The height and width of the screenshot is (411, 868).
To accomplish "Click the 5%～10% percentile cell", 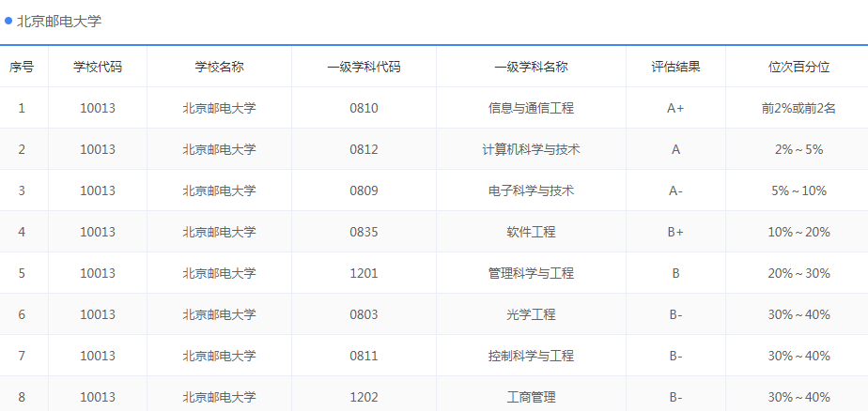I will click(798, 190).
